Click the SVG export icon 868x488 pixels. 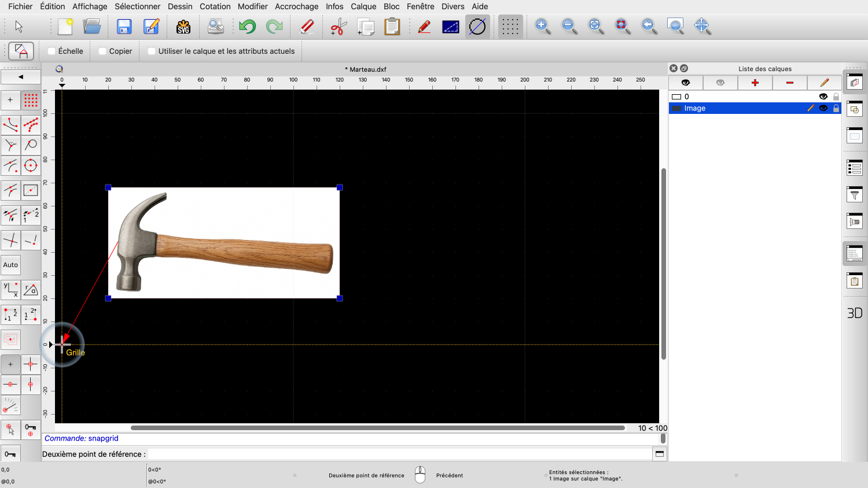point(183,27)
